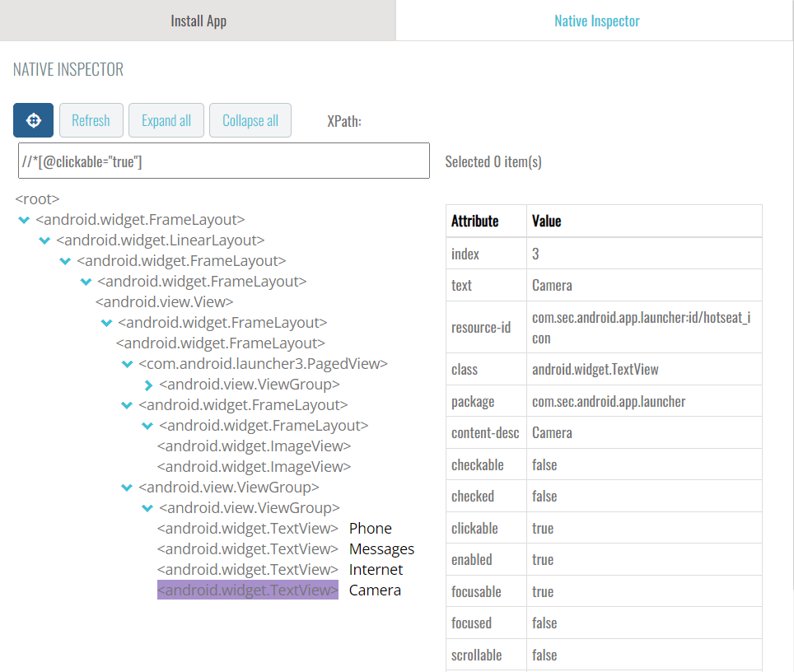Open the Native Inspector tab
The image size is (794, 672).
[596, 21]
